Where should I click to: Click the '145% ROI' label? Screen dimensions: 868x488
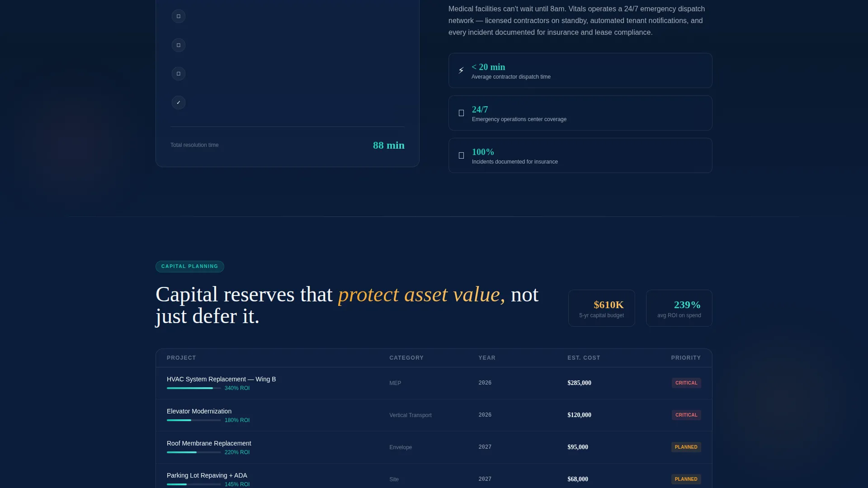(x=237, y=484)
